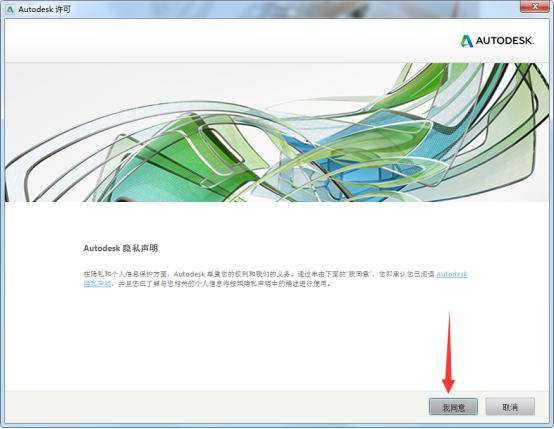Click the red arrow head above 我同意

point(449,385)
